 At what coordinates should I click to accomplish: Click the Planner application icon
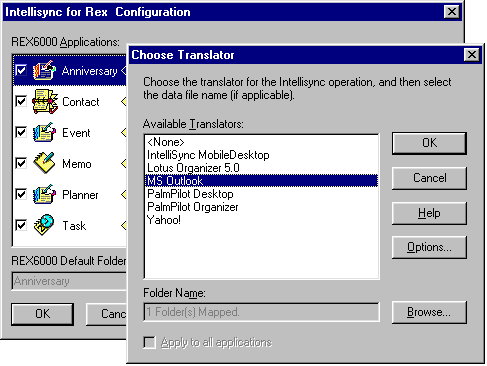pyautogui.click(x=44, y=194)
